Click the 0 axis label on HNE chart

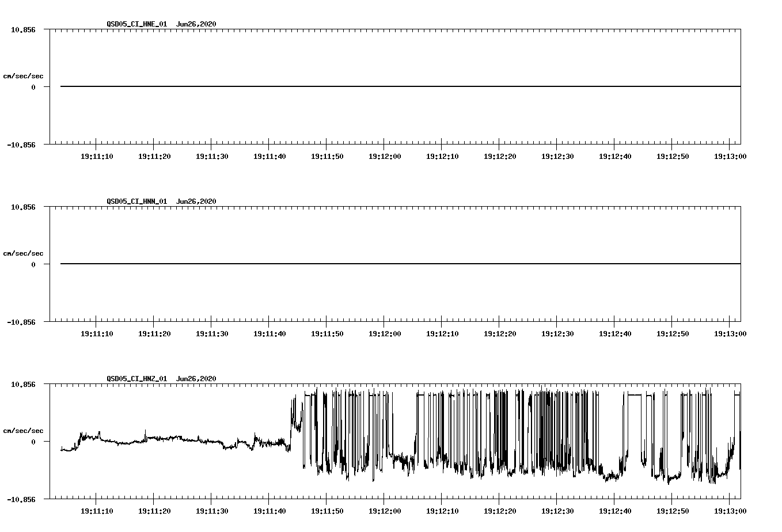[x=33, y=87]
